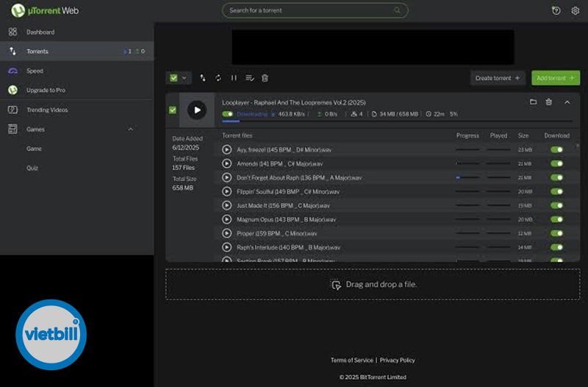
Task: Open the Privacy Policy link
Action: [397, 360]
